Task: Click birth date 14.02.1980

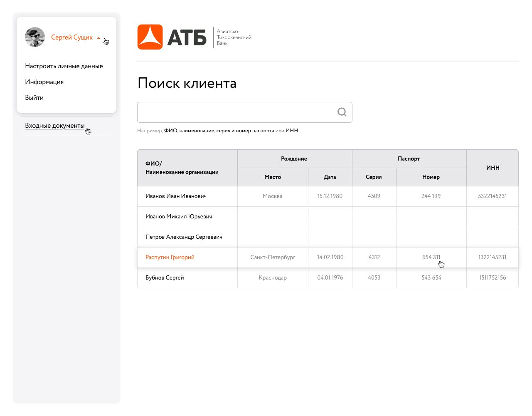Action: [330, 257]
